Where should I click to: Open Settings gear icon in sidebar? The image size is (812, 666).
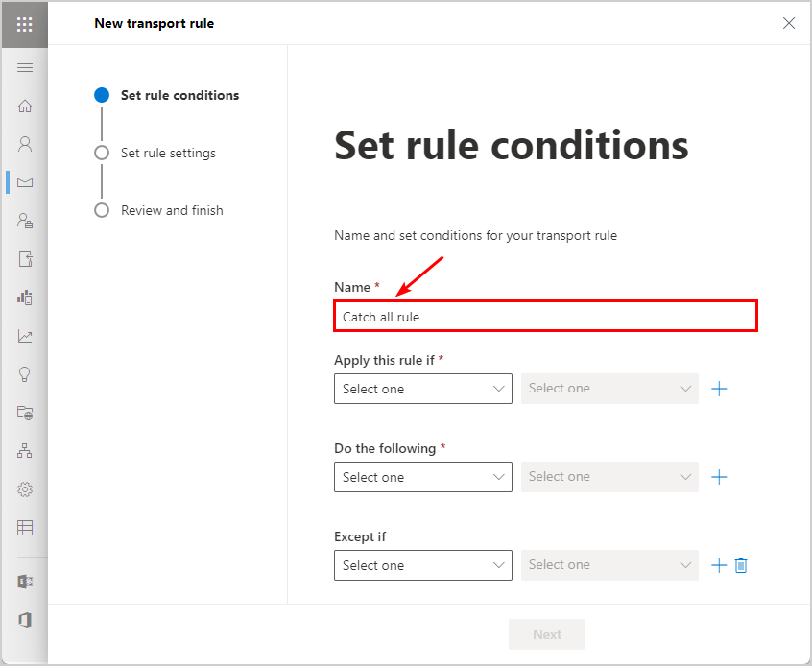coord(25,489)
